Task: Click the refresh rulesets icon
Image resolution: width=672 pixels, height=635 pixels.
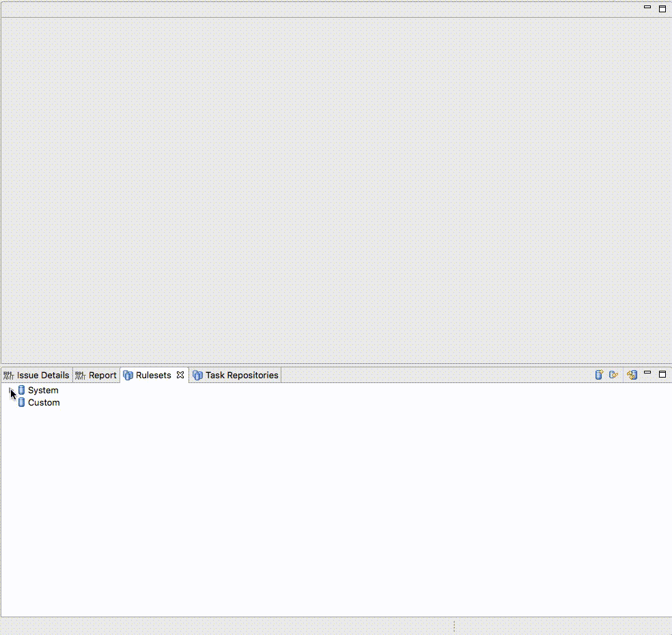Action: (x=632, y=375)
